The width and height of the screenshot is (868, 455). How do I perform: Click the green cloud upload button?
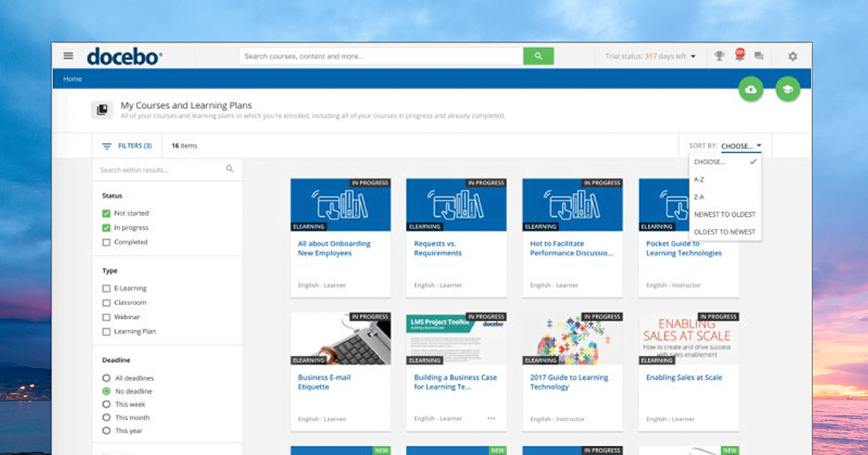click(x=751, y=90)
